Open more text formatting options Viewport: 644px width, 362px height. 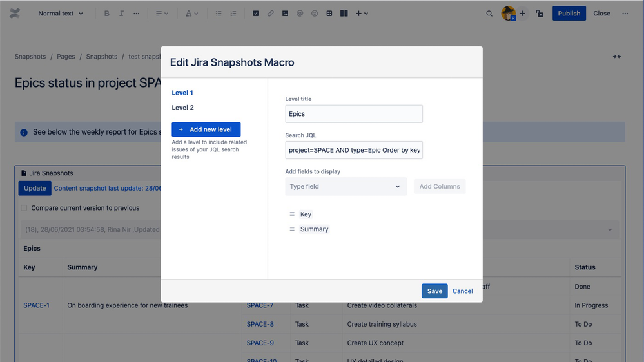pyautogui.click(x=137, y=14)
